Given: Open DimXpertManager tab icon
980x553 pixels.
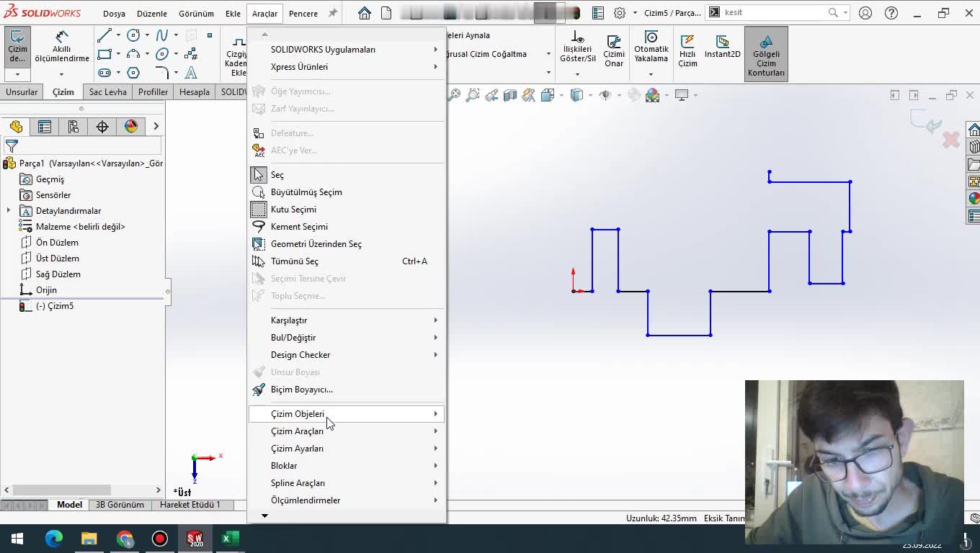Looking at the screenshot, I should click(x=102, y=127).
